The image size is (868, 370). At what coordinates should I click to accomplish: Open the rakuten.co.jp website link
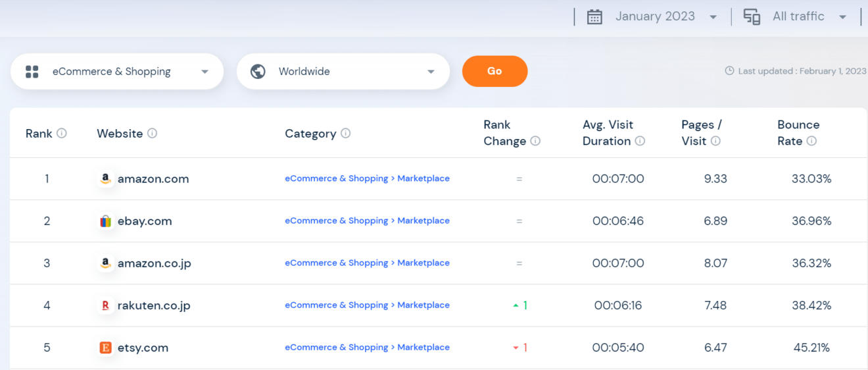(154, 305)
